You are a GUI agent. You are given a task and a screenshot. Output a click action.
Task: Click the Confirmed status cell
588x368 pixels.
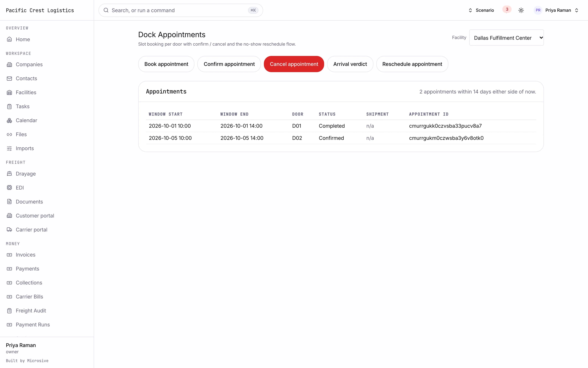pyautogui.click(x=331, y=138)
